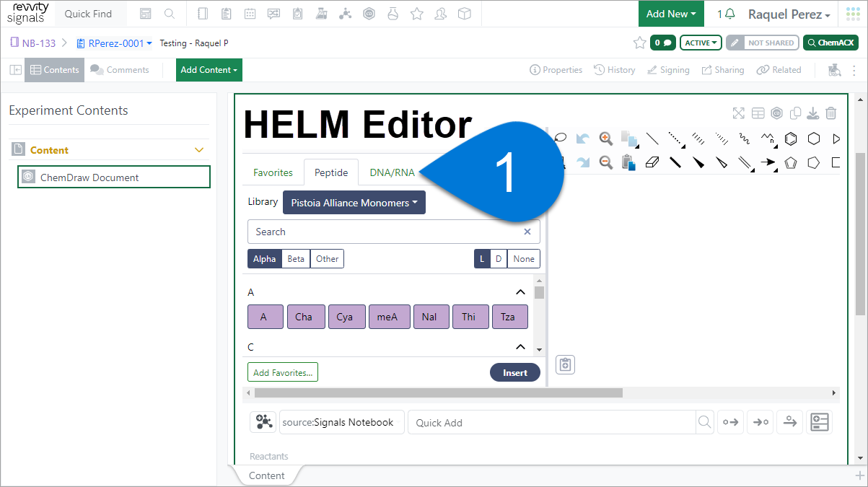
Task: Download the ChemDraw document
Action: [x=813, y=113]
